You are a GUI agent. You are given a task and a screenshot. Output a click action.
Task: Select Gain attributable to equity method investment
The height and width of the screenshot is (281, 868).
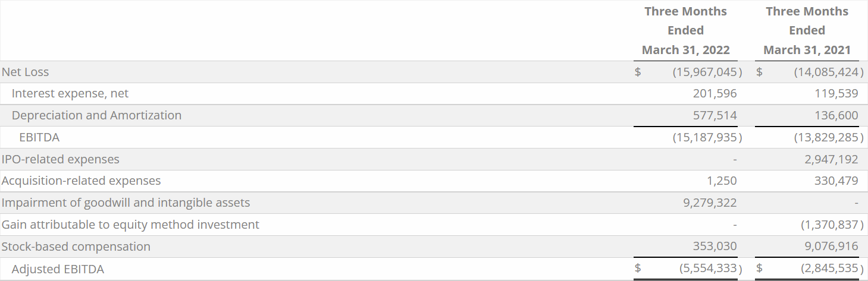click(x=131, y=225)
